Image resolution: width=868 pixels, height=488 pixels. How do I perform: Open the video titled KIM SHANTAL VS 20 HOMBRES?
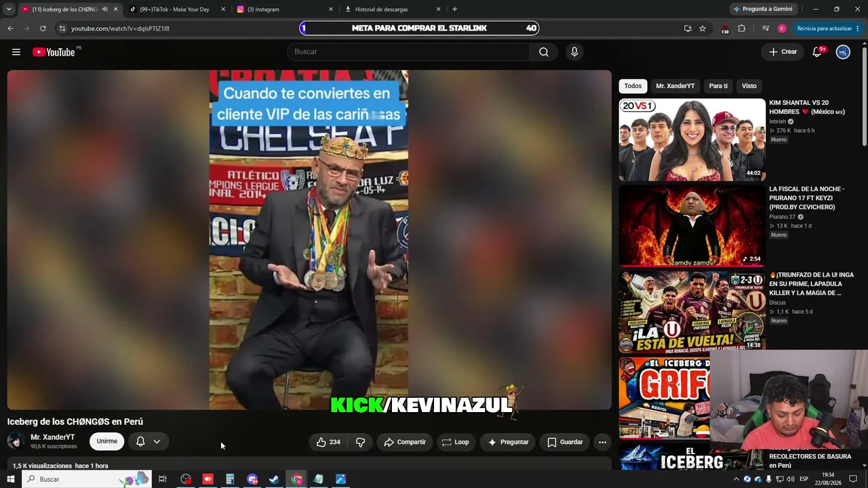[x=808, y=107]
